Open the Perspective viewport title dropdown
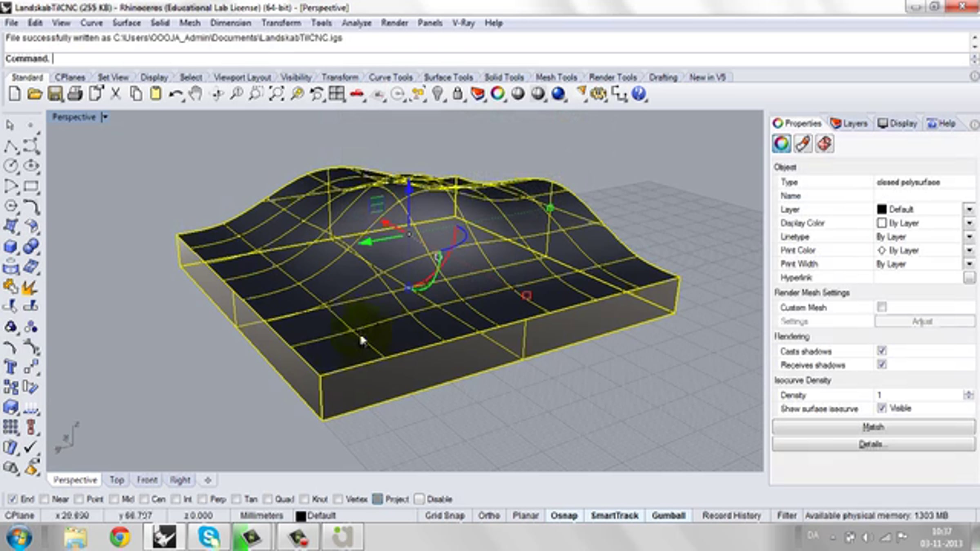 click(105, 117)
